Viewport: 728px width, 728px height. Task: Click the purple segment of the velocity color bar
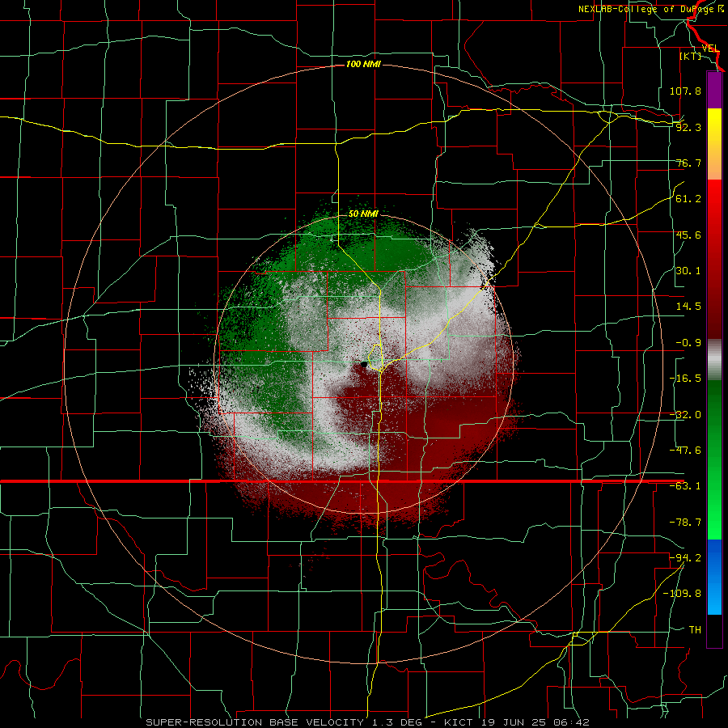(x=714, y=90)
